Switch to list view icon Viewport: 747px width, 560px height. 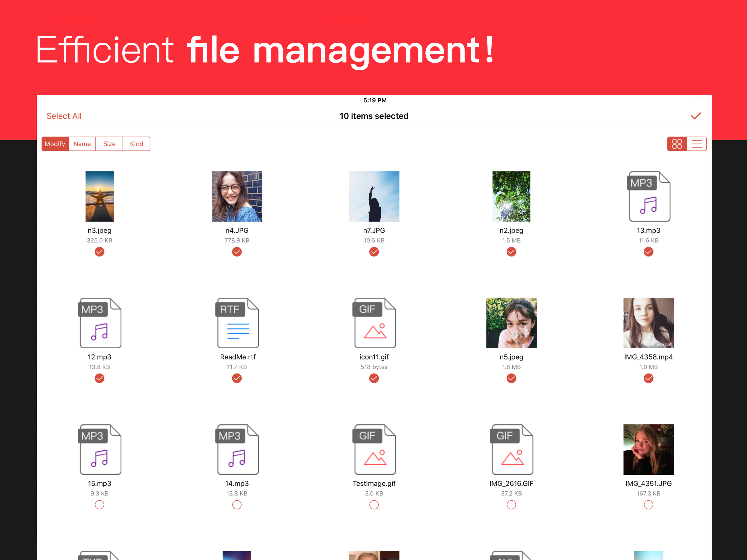[696, 144]
